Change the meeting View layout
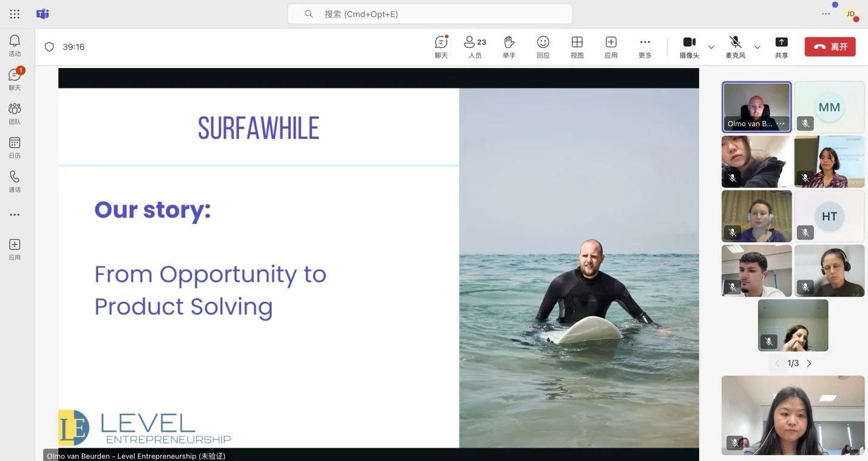868x461 pixels. click(x=577, y=47)
